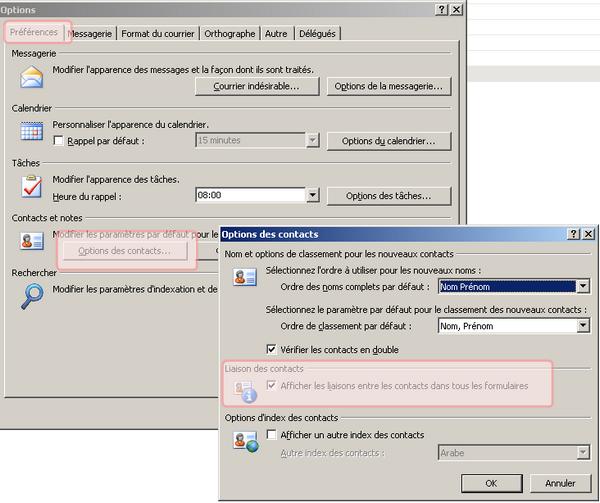Open the Orthographe tab
This screenshot has width=600, height=503.
(230, 33)
